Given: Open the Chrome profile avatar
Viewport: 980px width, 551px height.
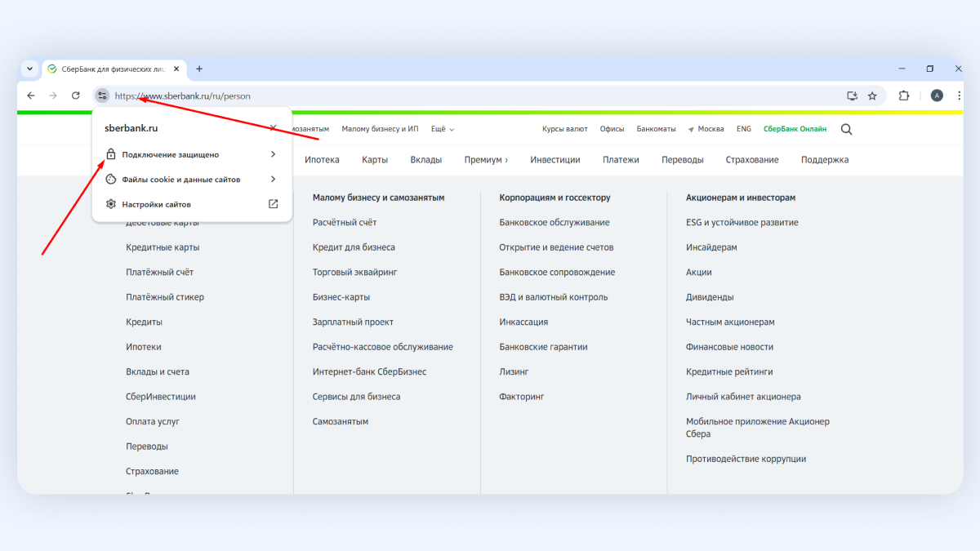Looking at the screenshot, I should click(937, 96).
